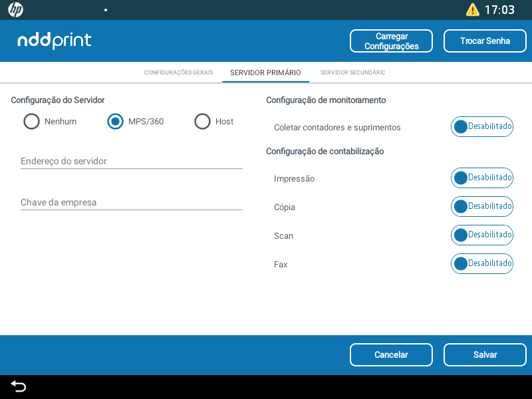Click the nddprint logo
The image size is (532, 399).
[x=55, y=41]
